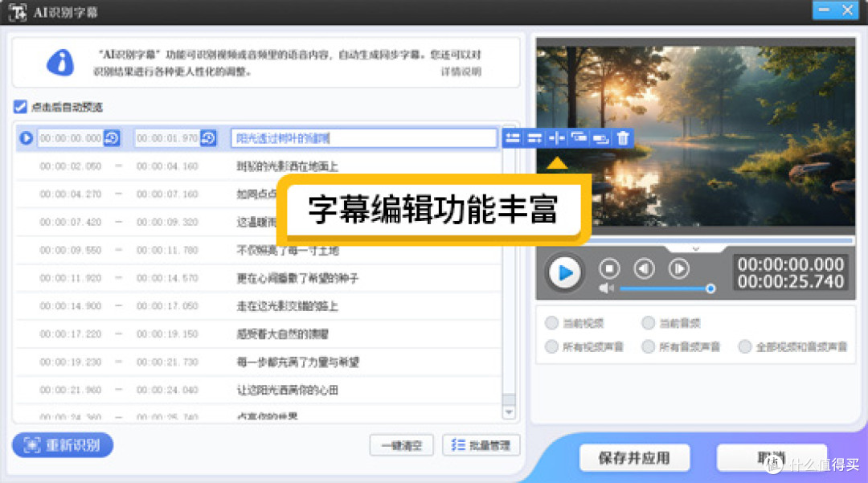This screenshot has height=483, width=868.
Task: Select subtitle row 每一步都充满了力量与希望
Action: tap(259, 362)
